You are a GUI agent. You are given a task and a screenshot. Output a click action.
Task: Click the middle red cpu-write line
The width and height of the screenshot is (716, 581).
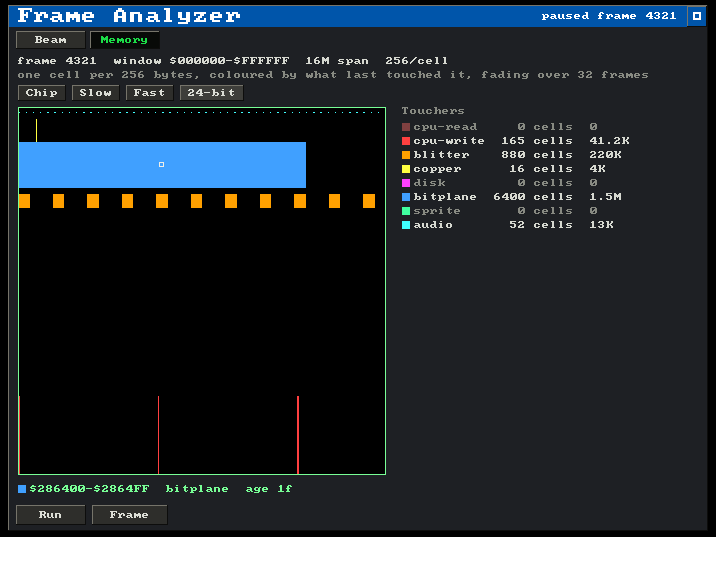[158, 435]
